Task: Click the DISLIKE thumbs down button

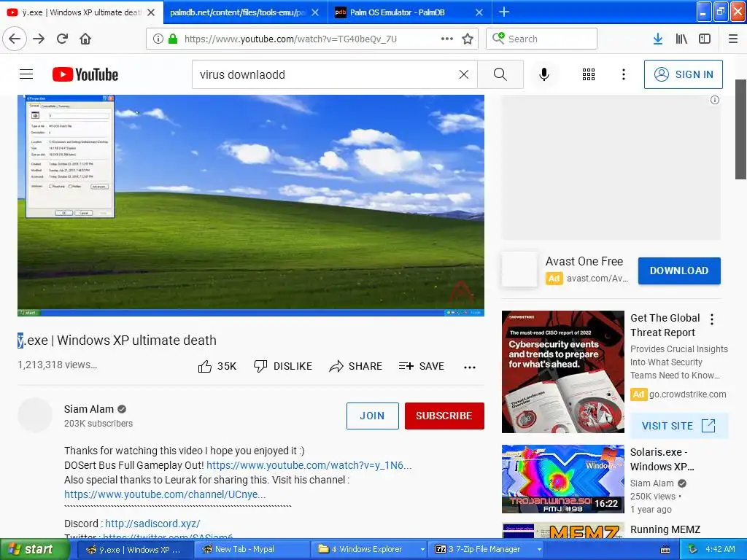Action: [283, 366]
